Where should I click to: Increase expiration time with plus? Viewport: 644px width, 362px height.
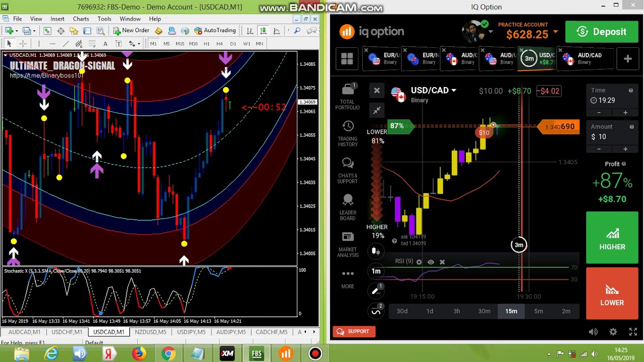[x=625, y=113]
